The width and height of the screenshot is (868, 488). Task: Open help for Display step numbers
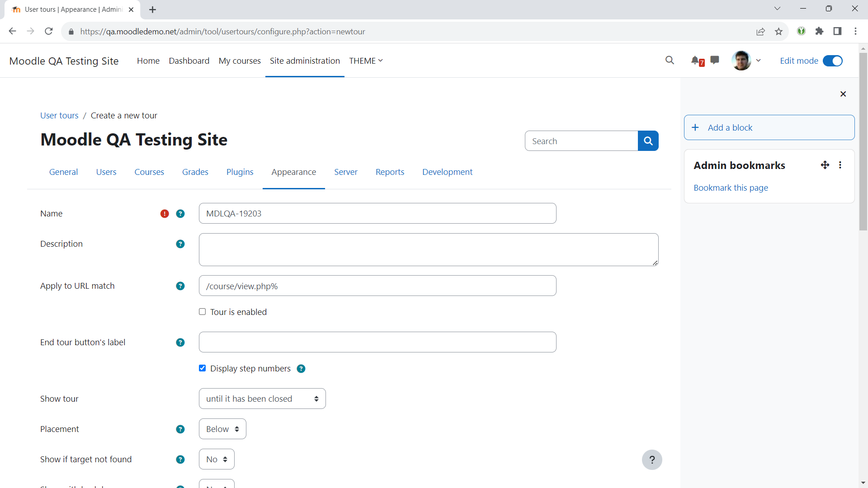[x=301, y=369]
